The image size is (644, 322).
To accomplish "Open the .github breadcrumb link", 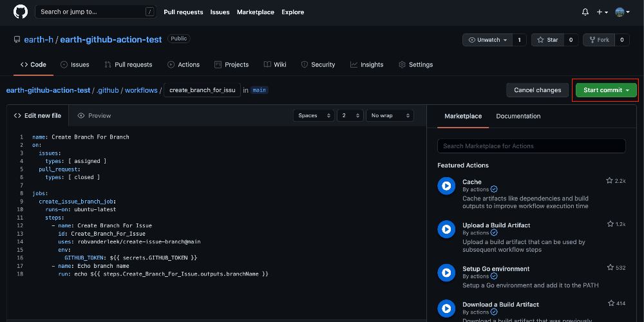I will (108, 90).
